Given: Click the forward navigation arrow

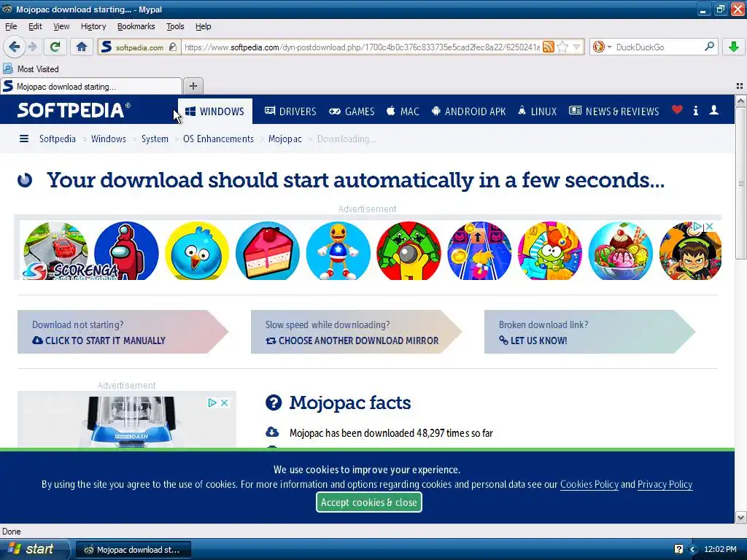Looking at the screenshot, I should [x=32, y=47].
